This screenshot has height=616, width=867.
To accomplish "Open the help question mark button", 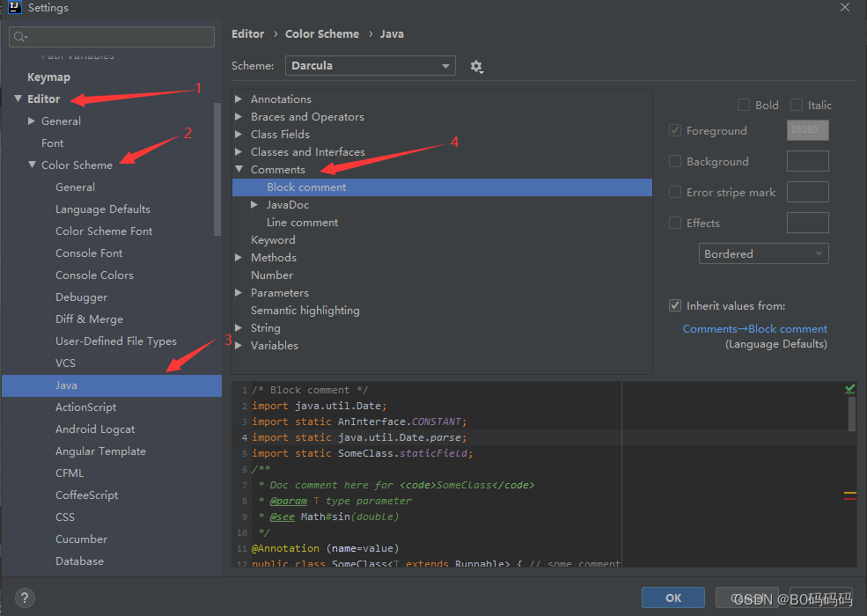I will [x=25, y=598].
